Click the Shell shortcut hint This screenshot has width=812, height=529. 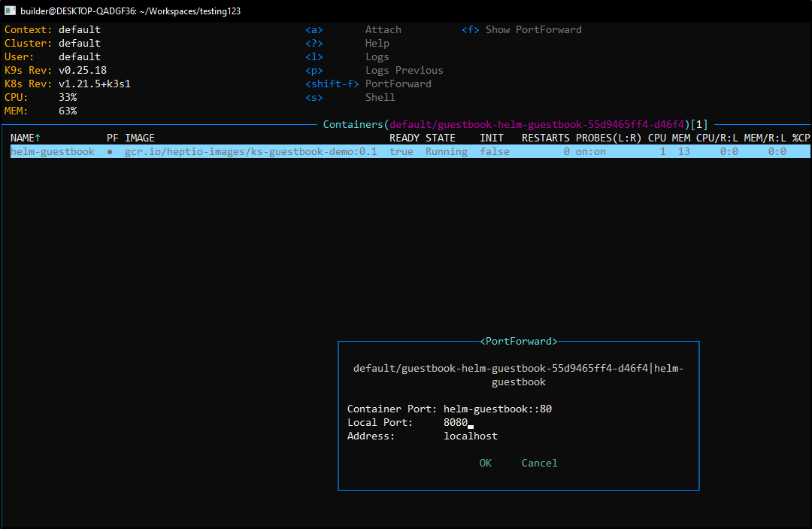[350, 97]
